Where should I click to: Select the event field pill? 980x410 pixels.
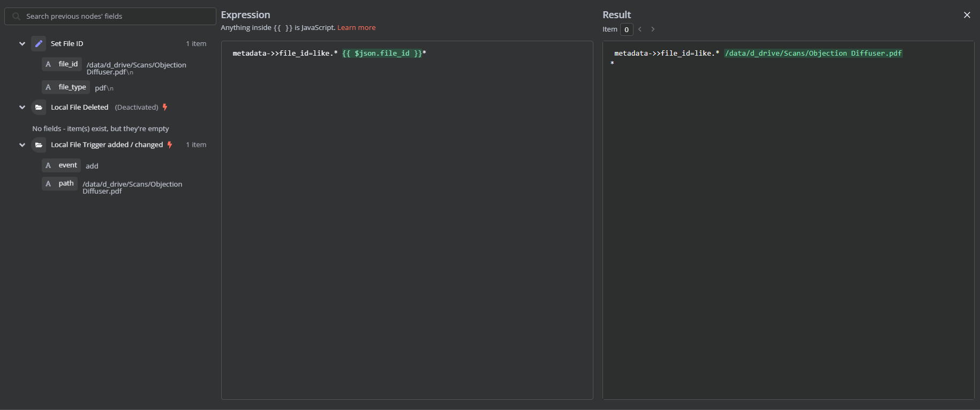[62, 165]
